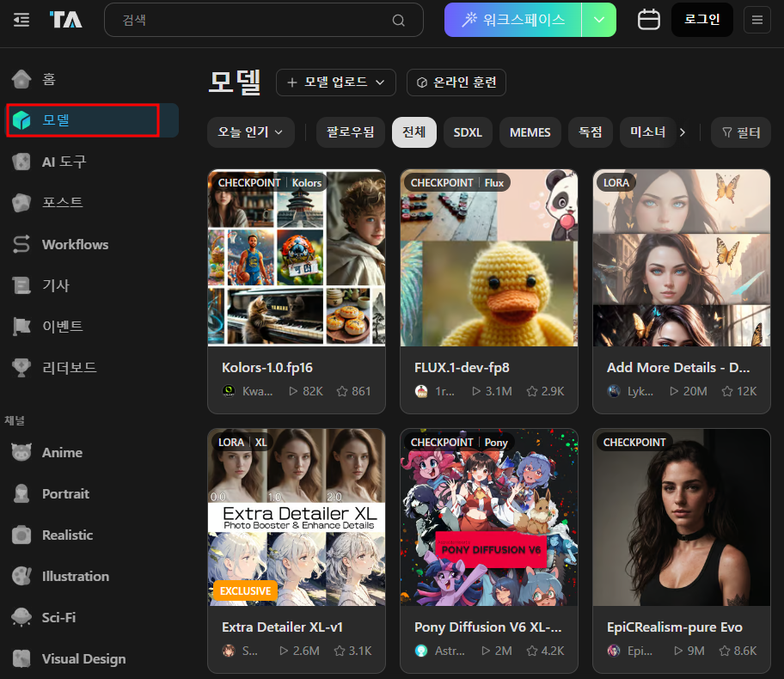Screen dimensions: 784x679
Task: Open the Add More Details model title
Action: pyautogui.click(x=678, y=368)
